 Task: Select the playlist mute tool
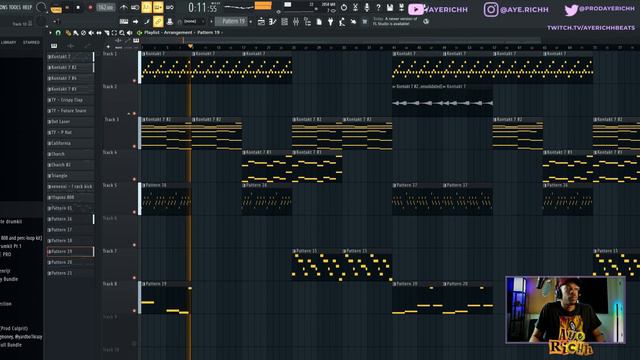click(x=91, y=33)
